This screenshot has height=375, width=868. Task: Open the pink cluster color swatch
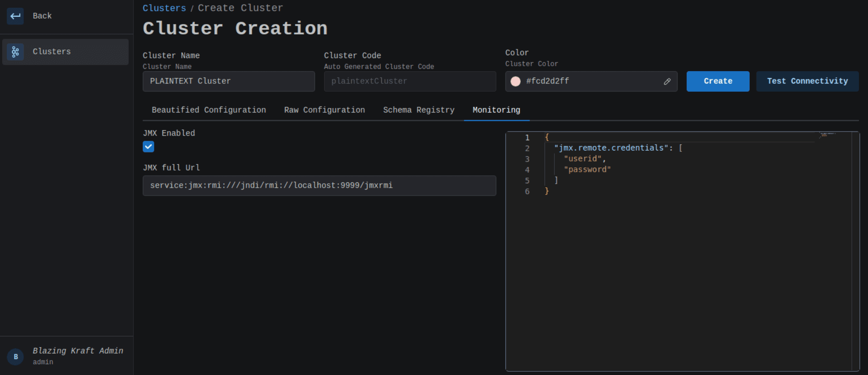coord(515,82)
